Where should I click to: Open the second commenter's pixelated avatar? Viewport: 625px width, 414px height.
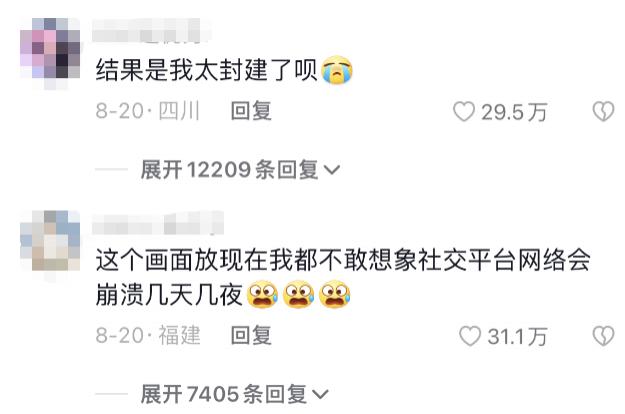(x=50, y=243)
